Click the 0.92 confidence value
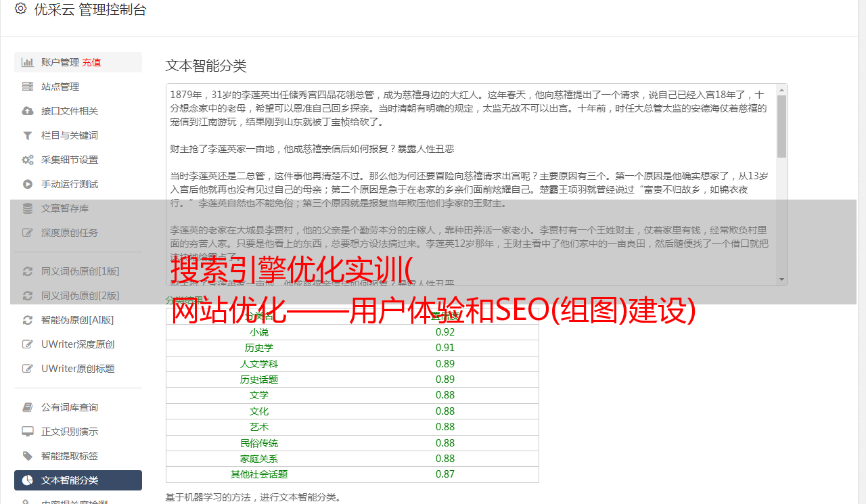 pos(445,332)
